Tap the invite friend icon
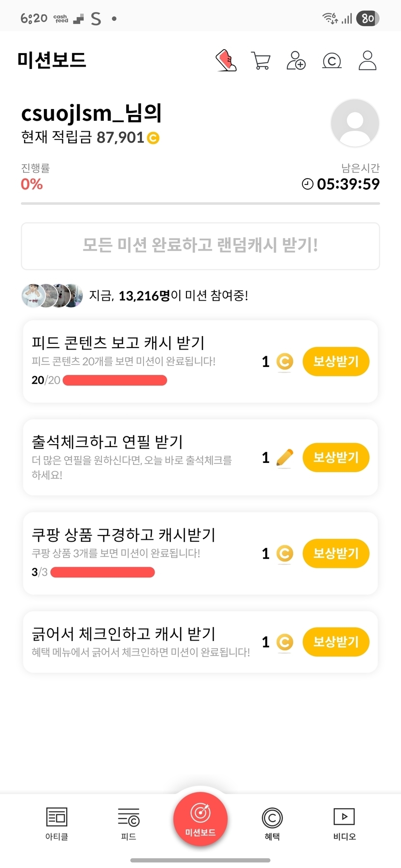Image resolution: width=401 pixels, height=868 pixels. pos(296,61)
